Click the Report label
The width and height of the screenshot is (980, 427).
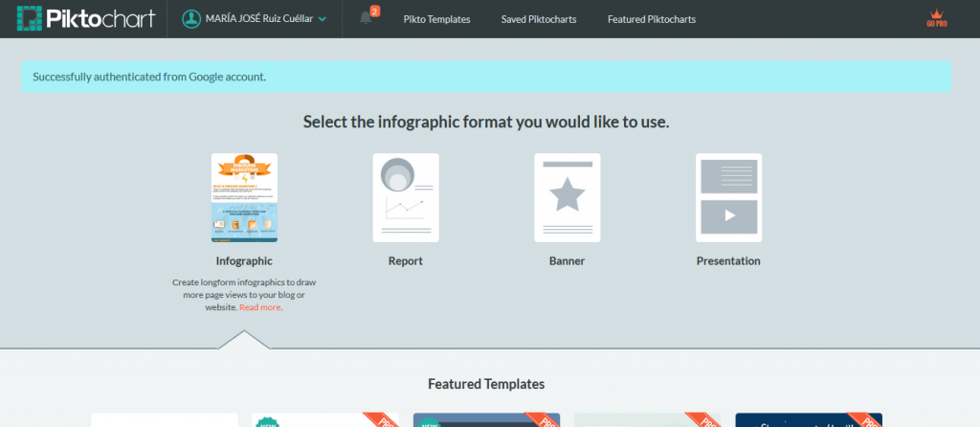tap(406, 261)
